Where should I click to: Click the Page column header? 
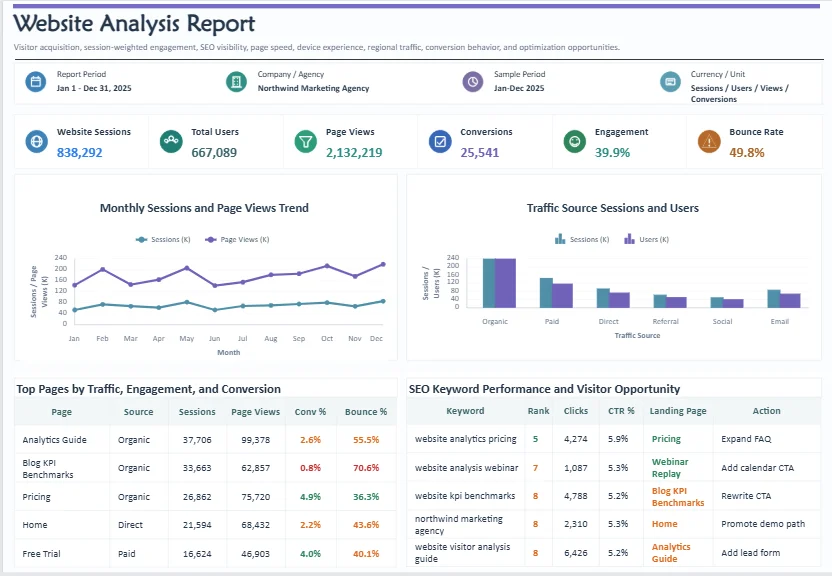click(x=62, y=412)
